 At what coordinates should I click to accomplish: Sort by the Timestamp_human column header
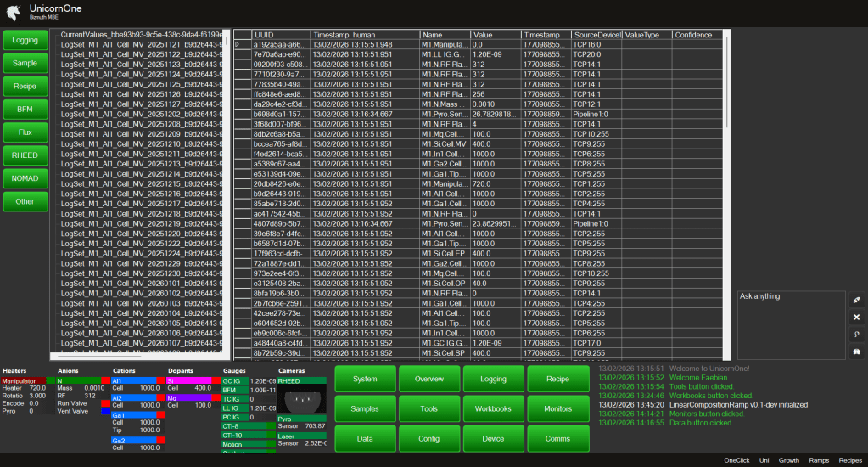pyautogui.click(x=365, y=35)
